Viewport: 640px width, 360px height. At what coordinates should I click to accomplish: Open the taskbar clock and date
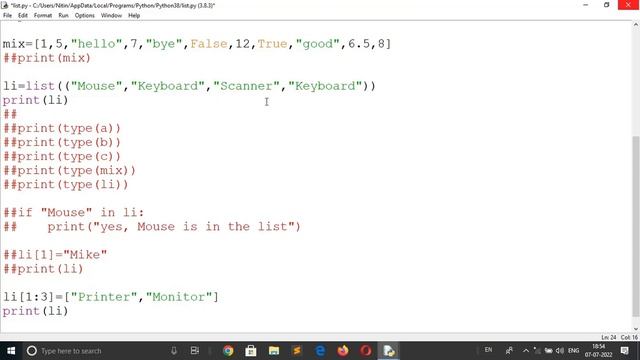click(x=598, y=351)
